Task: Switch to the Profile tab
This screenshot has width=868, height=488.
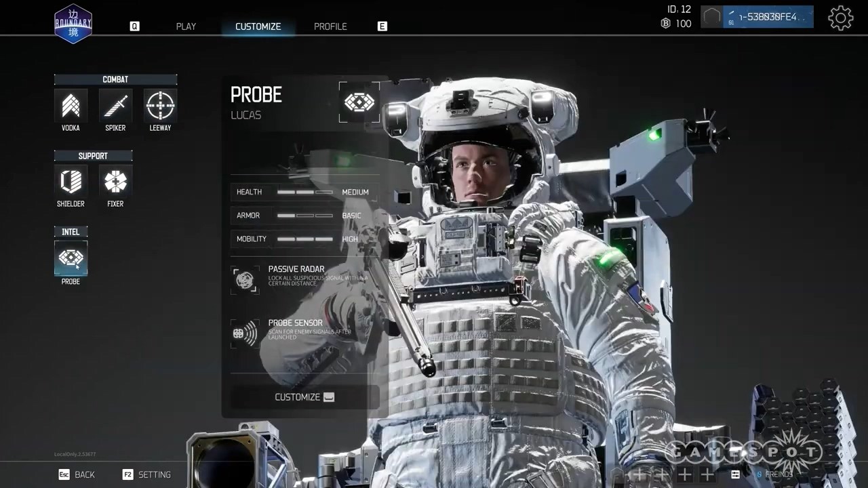Action: pyautogui.click(x=330, y=26)
